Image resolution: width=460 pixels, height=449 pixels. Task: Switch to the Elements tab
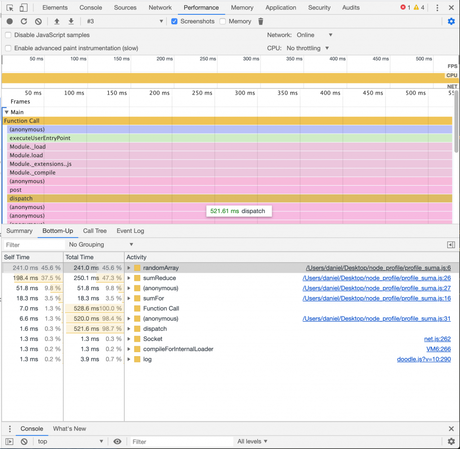(55, 8)
